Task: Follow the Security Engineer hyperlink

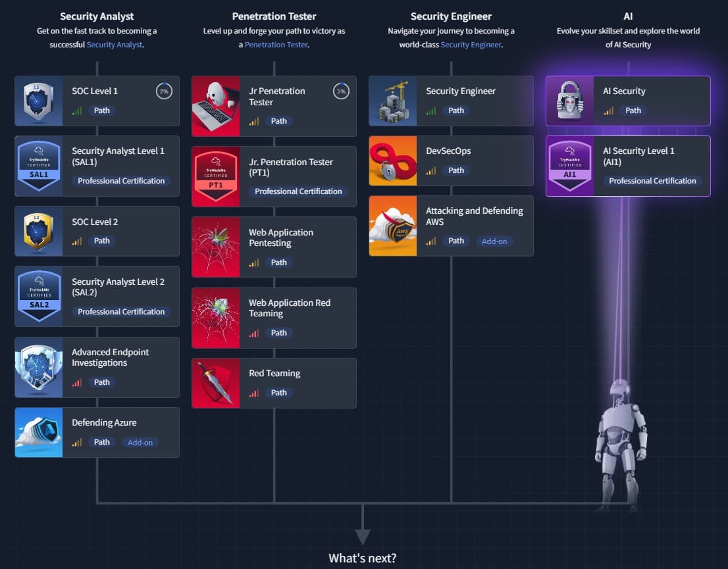Action: coord(471,45)
